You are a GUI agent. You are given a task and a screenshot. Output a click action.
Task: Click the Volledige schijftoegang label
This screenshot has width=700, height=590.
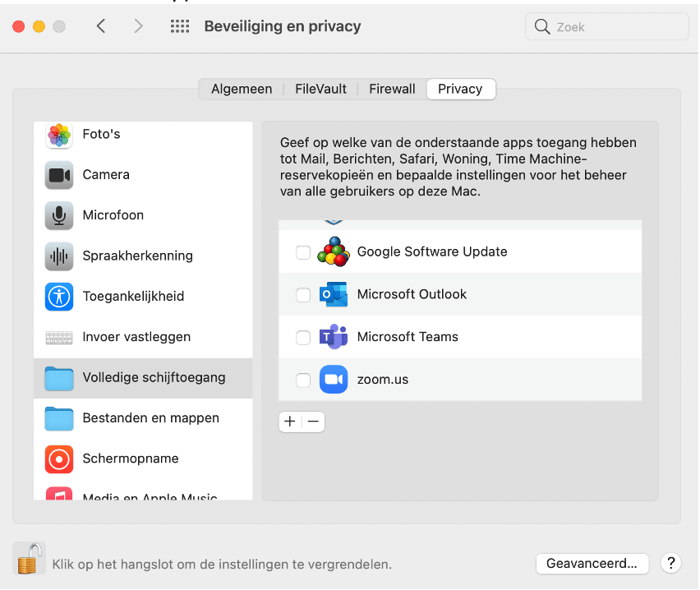tap(154, 377)
